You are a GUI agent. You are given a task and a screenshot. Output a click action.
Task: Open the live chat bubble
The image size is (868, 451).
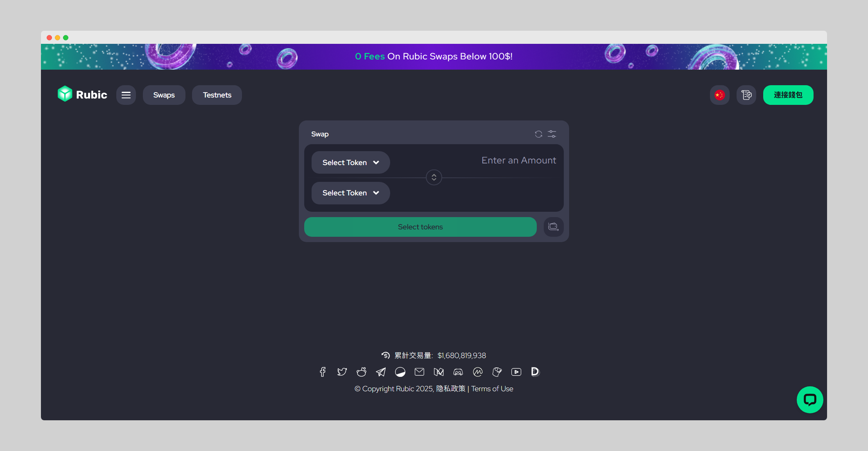(x=809, y=399)
